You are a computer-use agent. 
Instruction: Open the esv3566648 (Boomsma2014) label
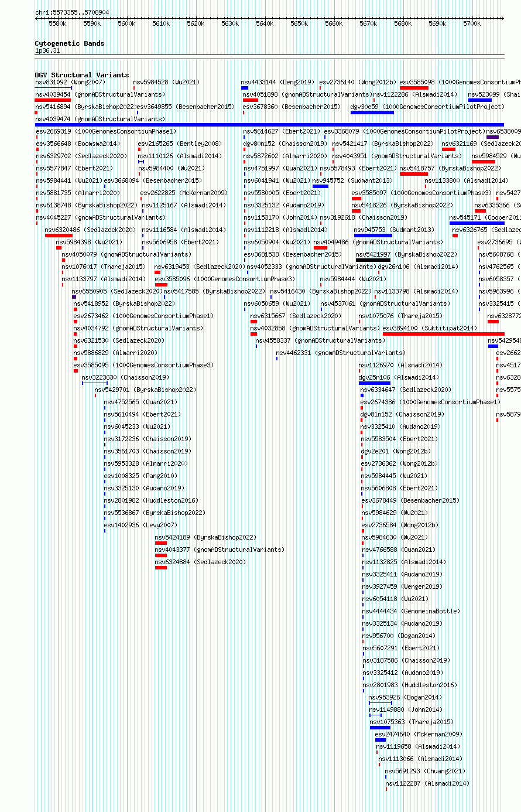tap(78, 144)
